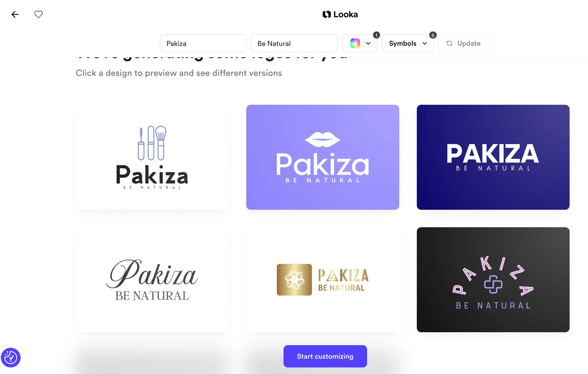Viewport: 588px width, 374px height.
Task: Select the script font Pakiza logo
Action: tap(152, 280)
